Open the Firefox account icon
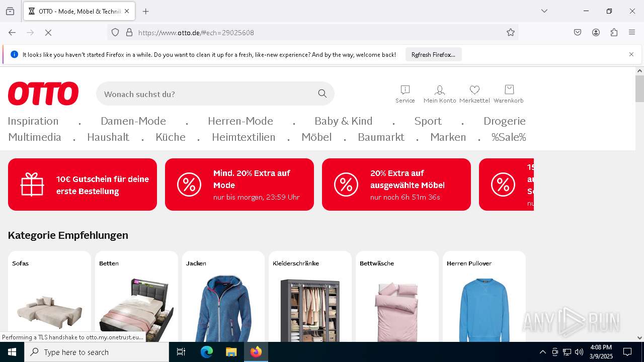Viewport: 644px width, 362px height. (x=596, y=33)
